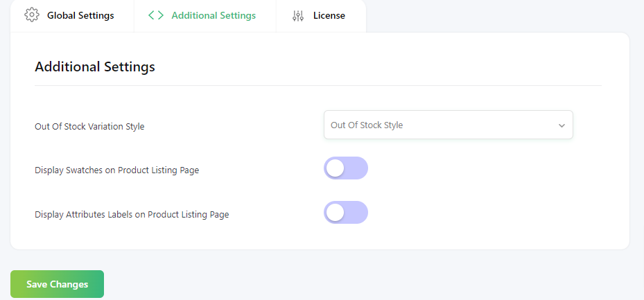Click the Out Of Stock Style placeholder text
This screenshot has height=300, width=644.
pos(366,125)
